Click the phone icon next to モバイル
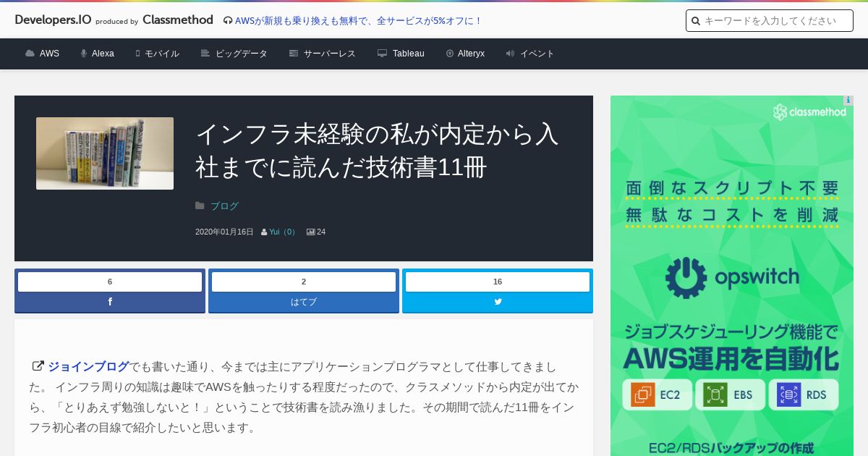Viewport: 868px width, 456px height. coord(137,54)
